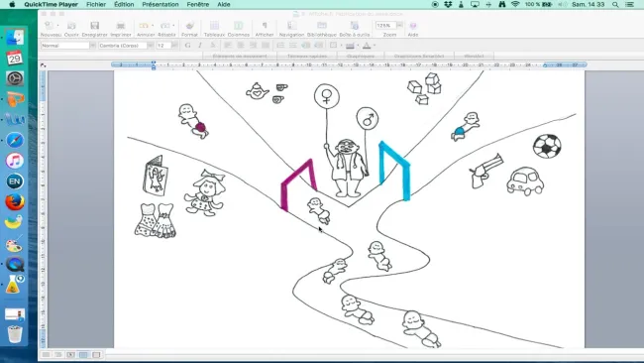
Task: Switch to fifth view mode button
Action: pyautogui.click(x=96, y=354)
